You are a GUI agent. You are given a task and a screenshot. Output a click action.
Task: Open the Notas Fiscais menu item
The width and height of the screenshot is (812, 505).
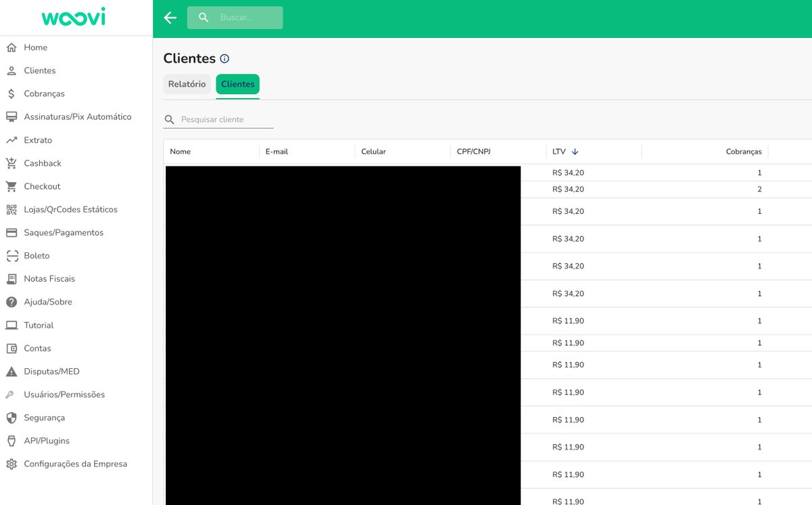click(76, 279)
